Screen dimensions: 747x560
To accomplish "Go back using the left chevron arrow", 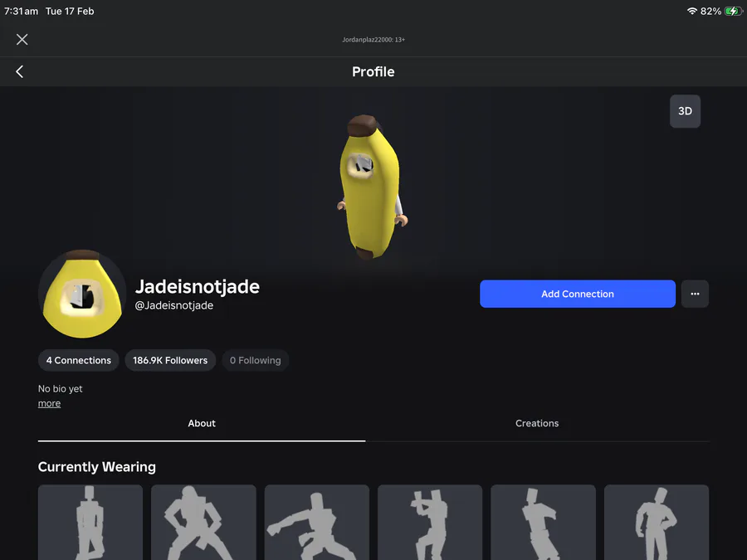I will click(x=20, y=72).
